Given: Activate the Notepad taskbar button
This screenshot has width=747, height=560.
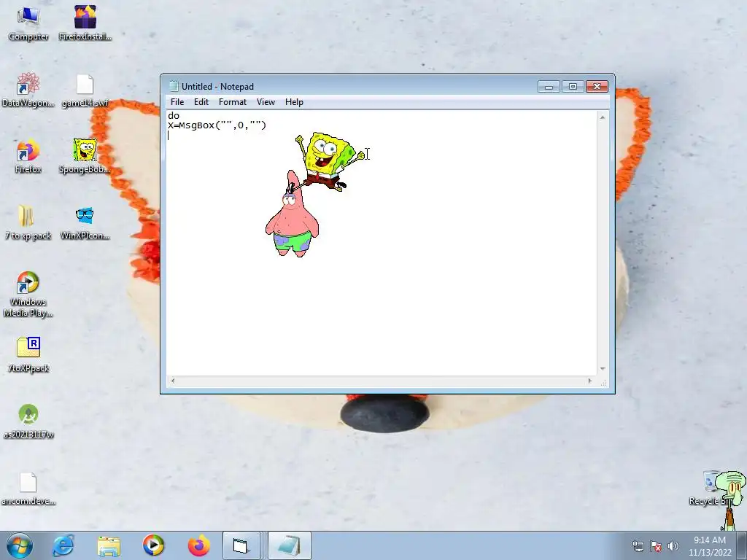Looking at the screenshot, I should point(289,545).
